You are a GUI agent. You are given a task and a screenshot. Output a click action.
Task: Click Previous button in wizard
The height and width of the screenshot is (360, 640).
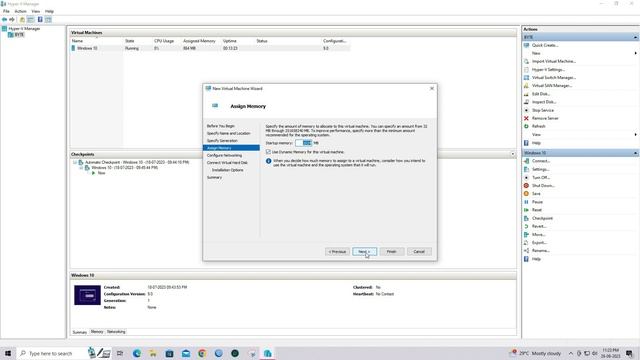click(337, 252)
